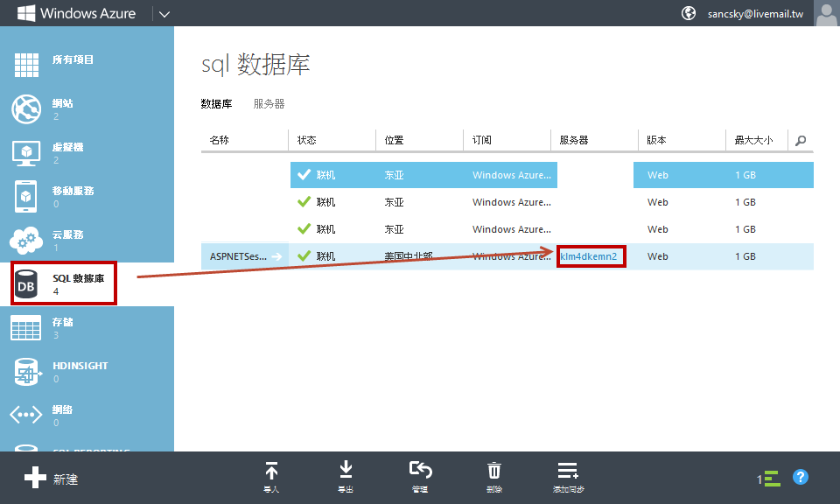The image size is (840, 504).
Task: Click the New (新建) plus icon
Action: tap(35, 477)
